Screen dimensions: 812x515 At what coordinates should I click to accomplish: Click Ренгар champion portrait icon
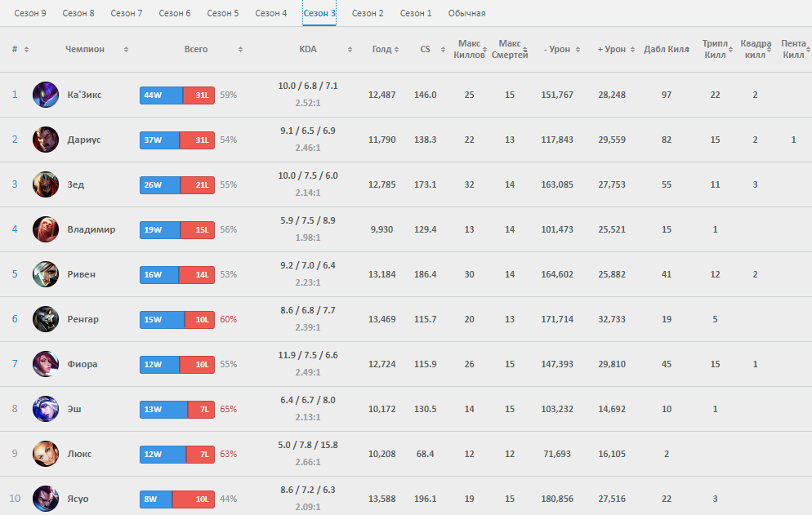pyautogui.click(x=46, y=319)
